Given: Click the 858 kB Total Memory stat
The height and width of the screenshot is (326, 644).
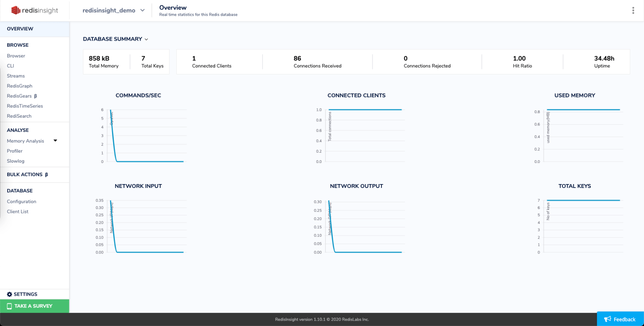Looking at the screenshot, I should (x=103, y=62).
